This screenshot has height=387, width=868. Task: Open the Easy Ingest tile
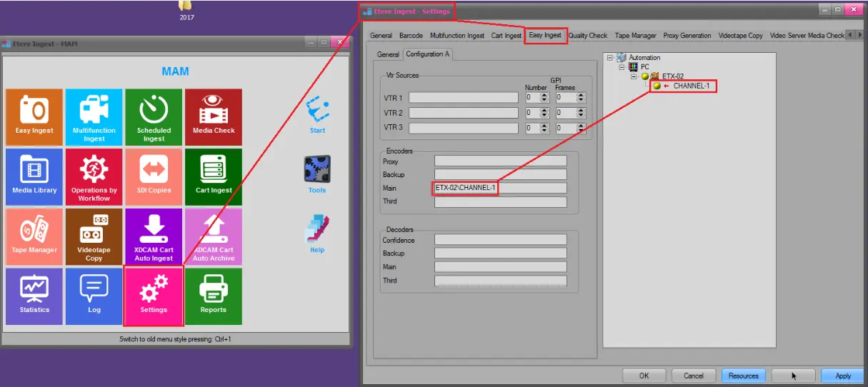[x=34, y=117]
